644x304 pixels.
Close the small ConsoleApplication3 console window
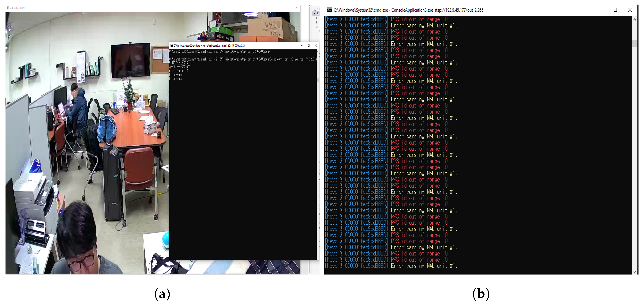tap(316, 46)
